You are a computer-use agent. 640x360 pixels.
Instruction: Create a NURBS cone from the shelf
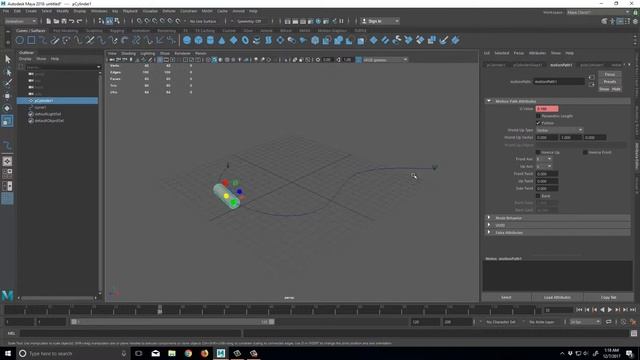(222, 40)
